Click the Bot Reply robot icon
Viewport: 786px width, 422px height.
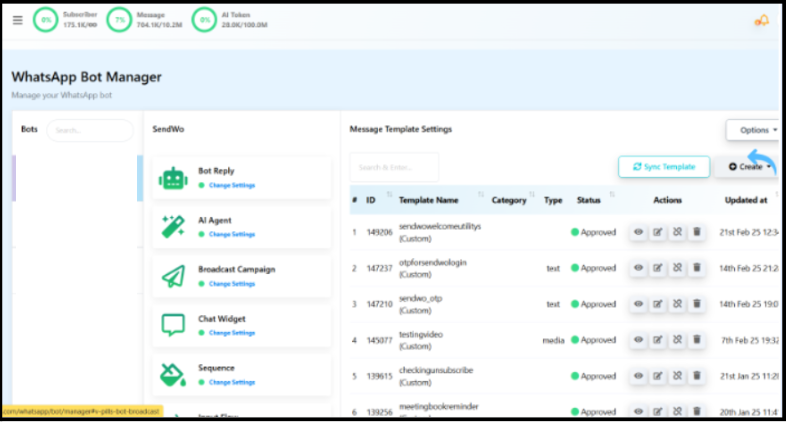point(173,178)
